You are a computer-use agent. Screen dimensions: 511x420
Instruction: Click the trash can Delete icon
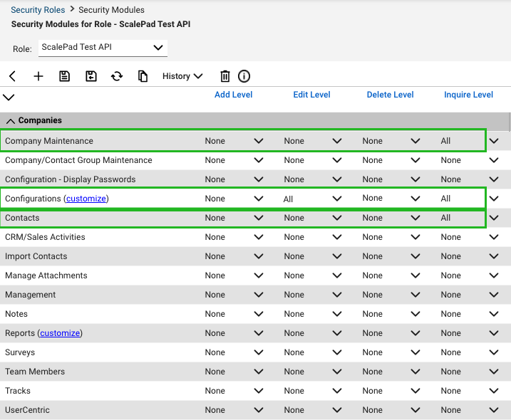pyautogui.click(x=225, y=76)
